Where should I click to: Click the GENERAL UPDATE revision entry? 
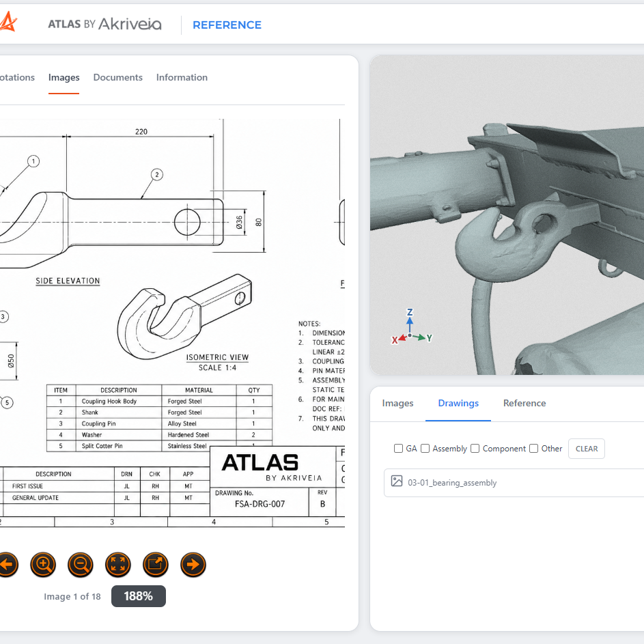tap(36, 498)
